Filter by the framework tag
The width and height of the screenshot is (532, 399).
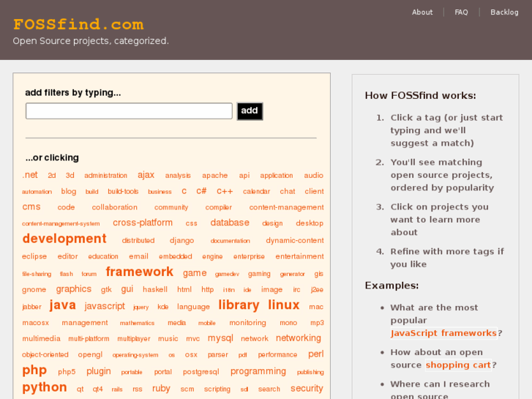pos(140,272)
